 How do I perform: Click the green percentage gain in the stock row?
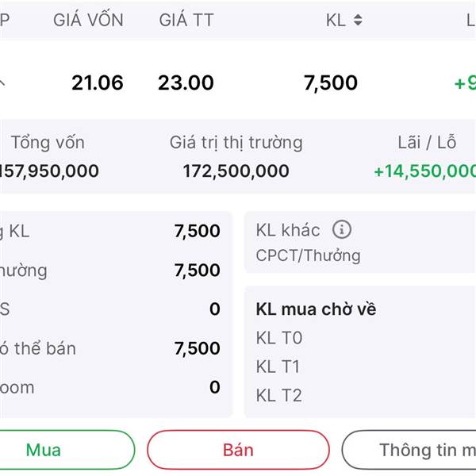coord(464,83)
